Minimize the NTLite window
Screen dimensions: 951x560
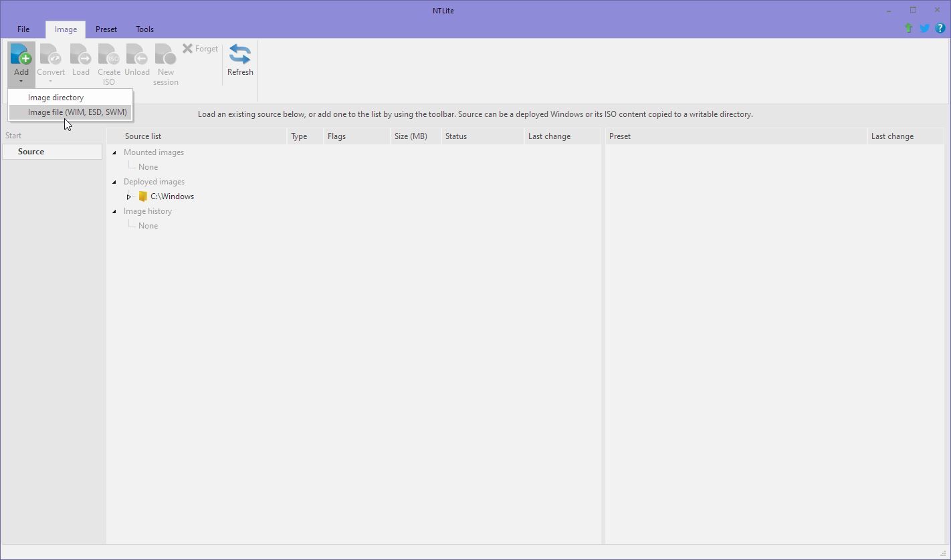pos(889,10)
